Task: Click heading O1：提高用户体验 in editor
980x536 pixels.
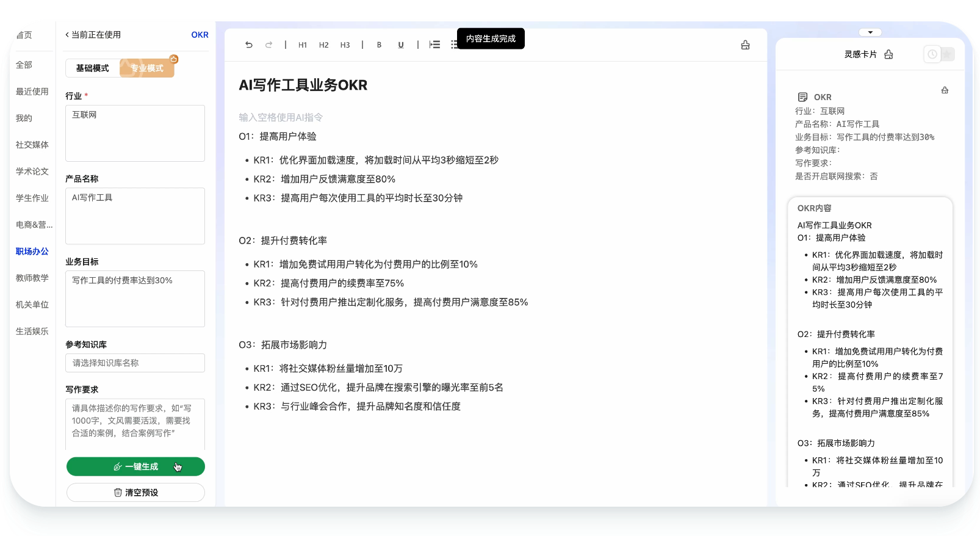Action: [278, 136]
